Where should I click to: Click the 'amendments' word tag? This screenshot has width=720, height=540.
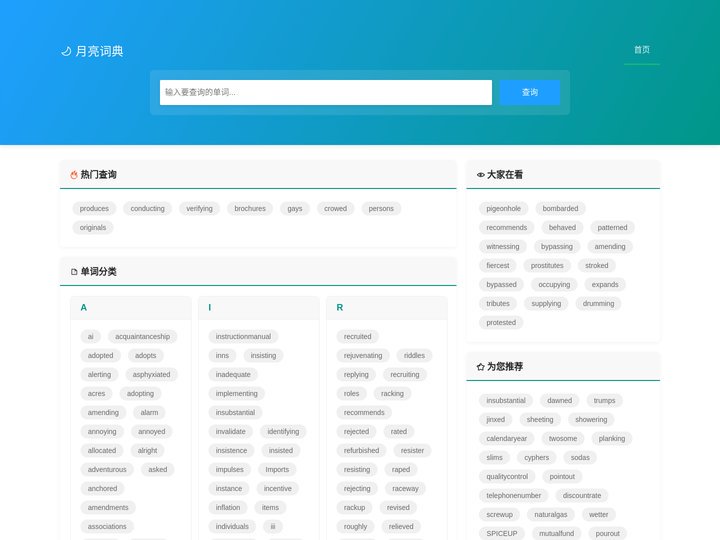click(108, 507)
